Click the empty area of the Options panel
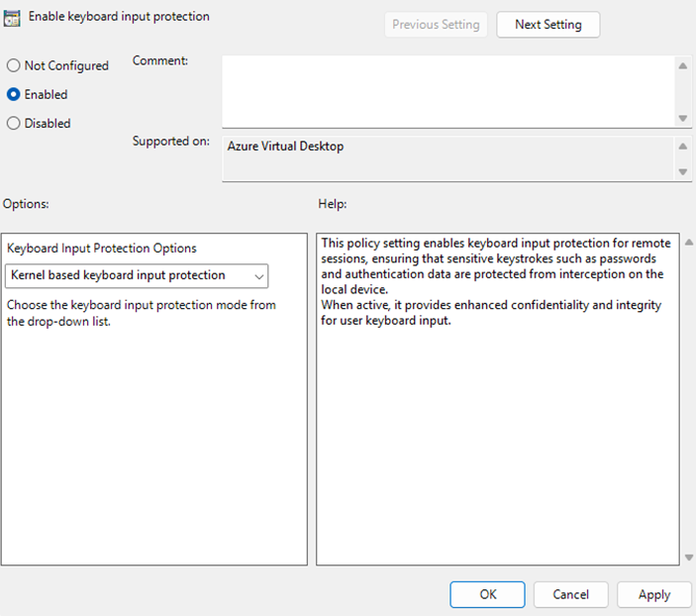 point(153,446)
